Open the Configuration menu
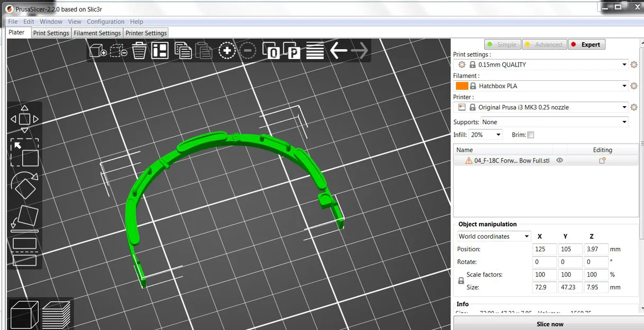This screenshot has width=644, height=330. click(106, 22)
